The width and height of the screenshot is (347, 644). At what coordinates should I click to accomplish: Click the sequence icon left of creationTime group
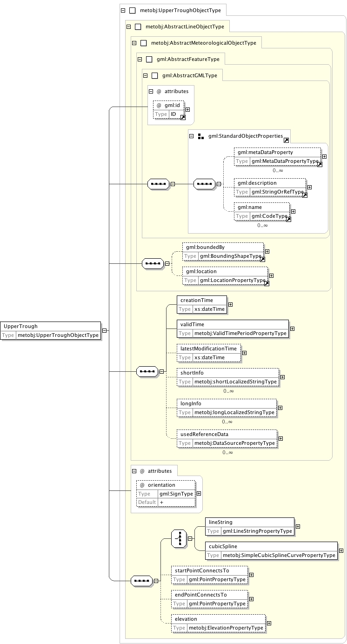(x=147, y=371)
